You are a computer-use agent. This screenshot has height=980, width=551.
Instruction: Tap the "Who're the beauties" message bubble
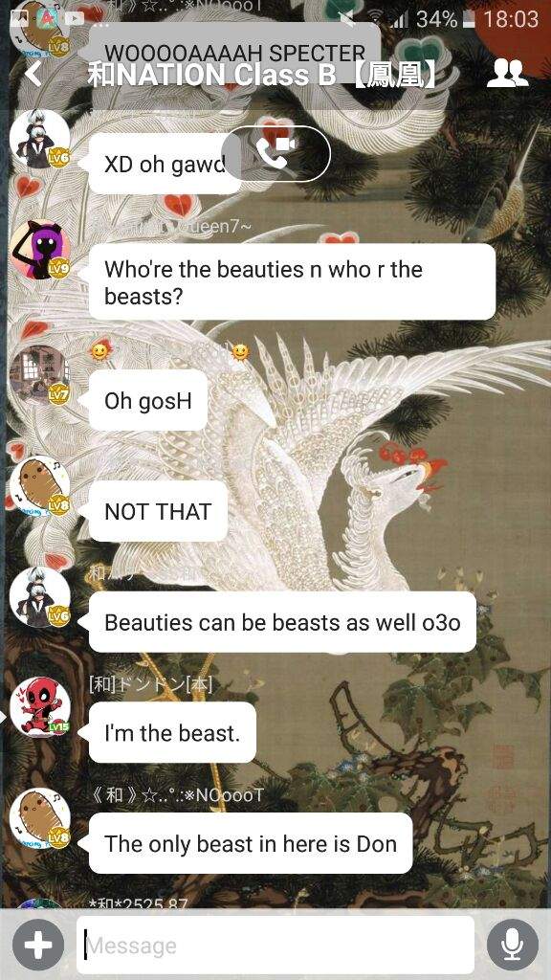click(x=292, y=282)
